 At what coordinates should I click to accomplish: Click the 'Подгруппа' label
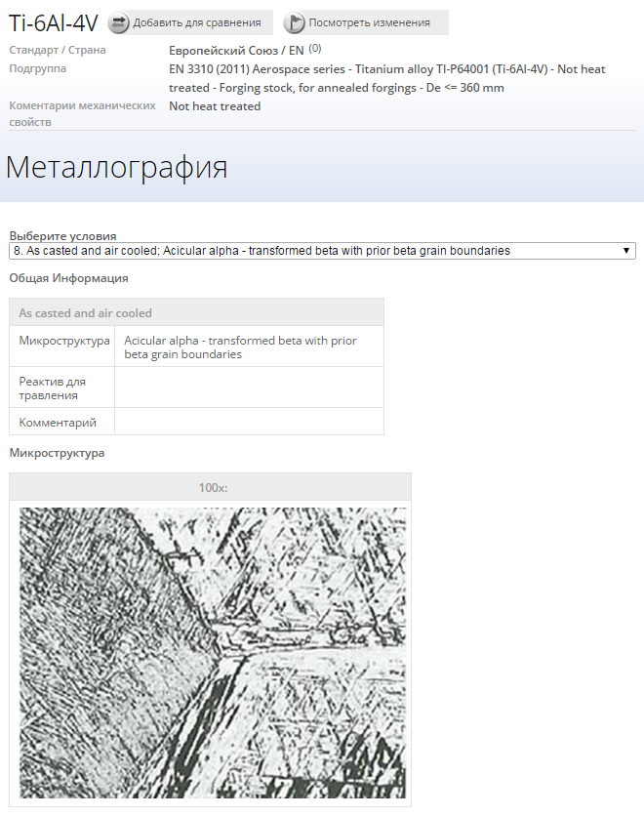(37, 68)
